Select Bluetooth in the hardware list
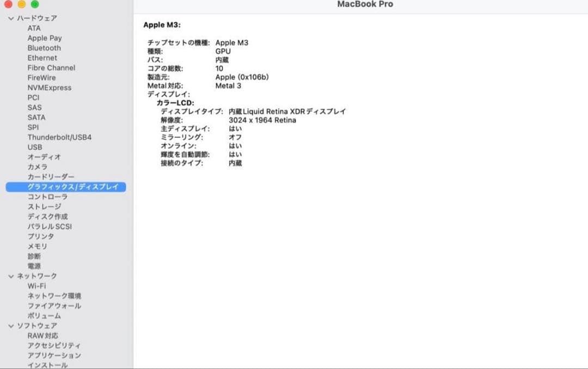 tap(43, 47)
